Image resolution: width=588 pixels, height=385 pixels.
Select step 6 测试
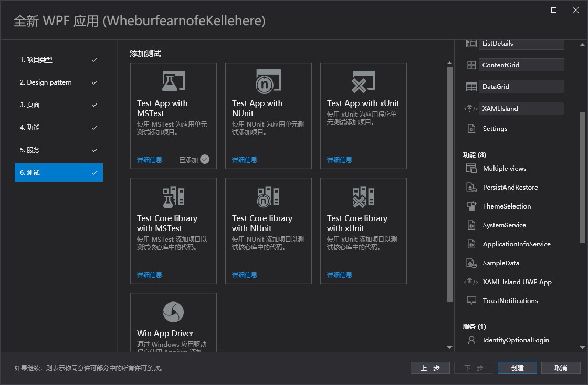58,173
